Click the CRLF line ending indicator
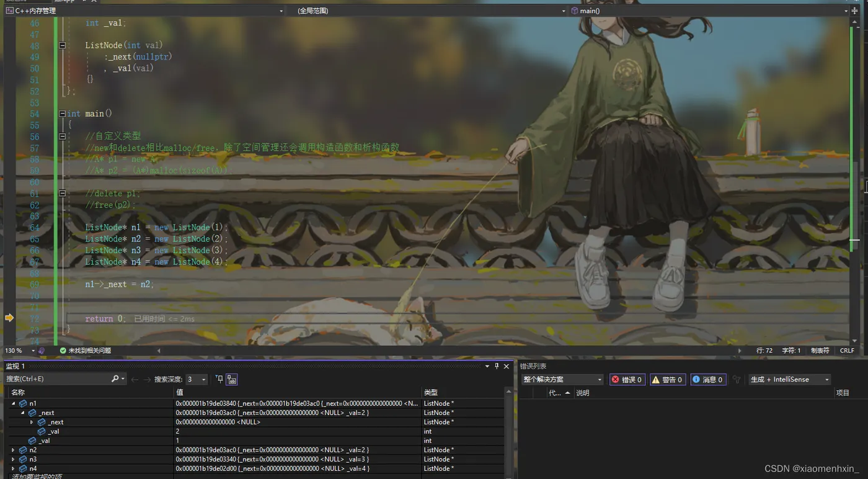This screenshot has height=479, width=868. [x=847, y=351]
